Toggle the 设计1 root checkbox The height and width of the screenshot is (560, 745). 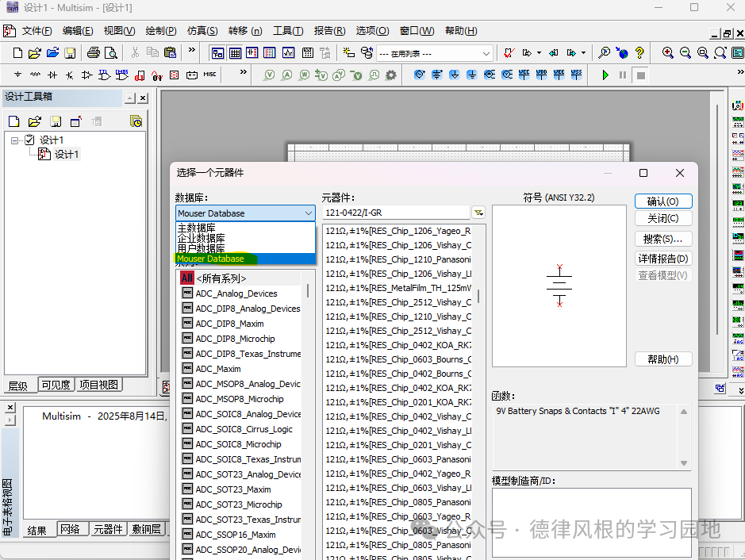(29, 140)
